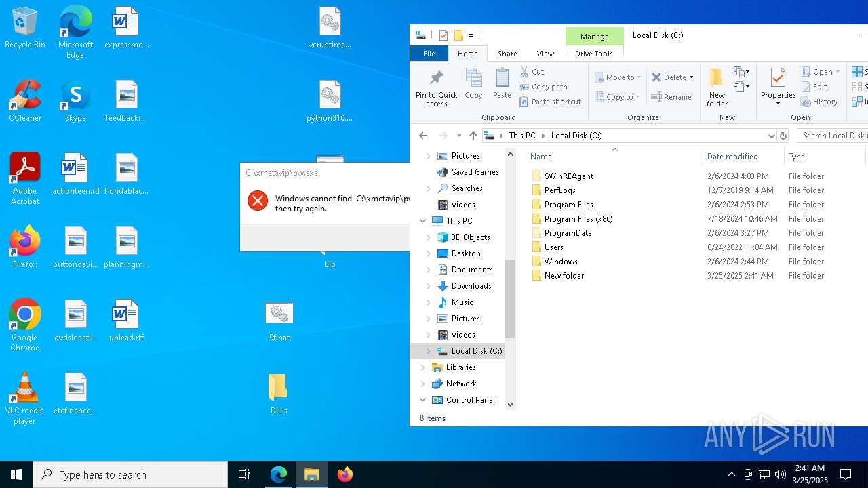The width and height of the screenshot is (868, 488).
Task: Open the notification center icon
Action: tap(846, 474)
